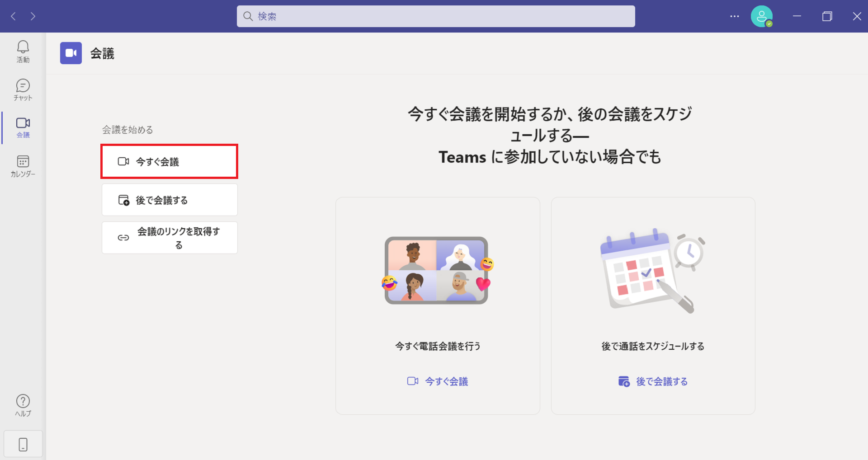Click 今すぐ会議 link under video call illustration
868x460 pixels.
coord(438,381)
